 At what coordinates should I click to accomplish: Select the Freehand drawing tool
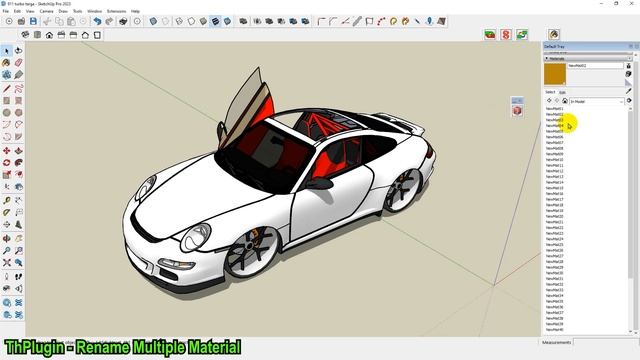click(18, 89)
